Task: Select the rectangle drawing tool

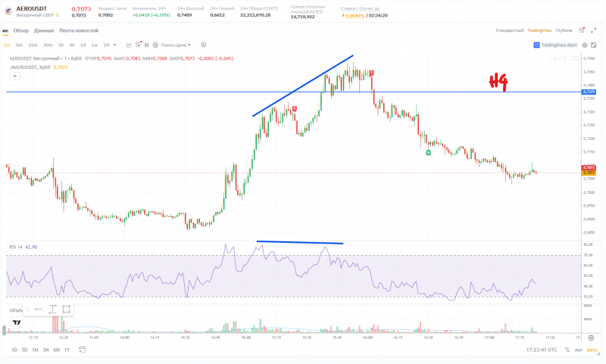Action: (x=66, y=310)
